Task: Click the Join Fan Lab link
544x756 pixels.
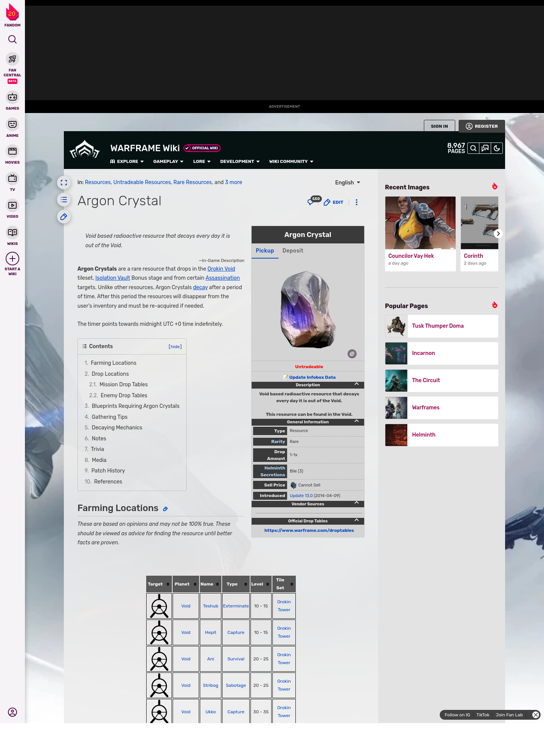Action: click(509, 715)
